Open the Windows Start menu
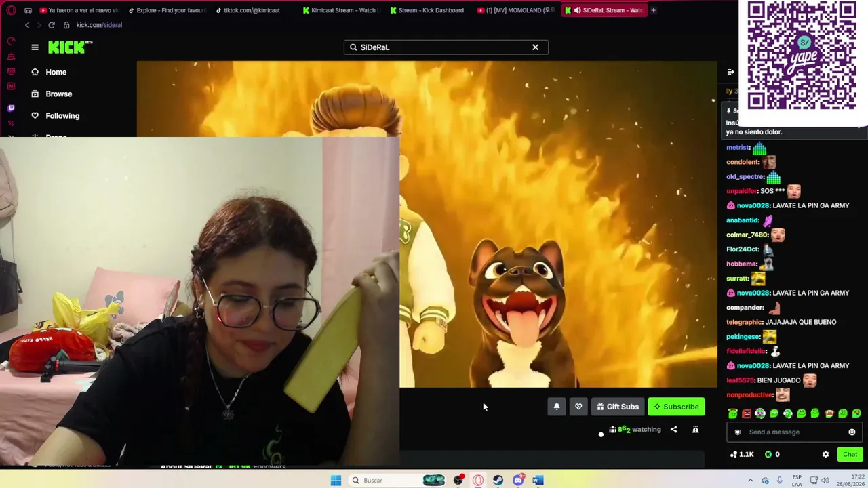Viewport: 868px width, 488px height. pos(336,481)
